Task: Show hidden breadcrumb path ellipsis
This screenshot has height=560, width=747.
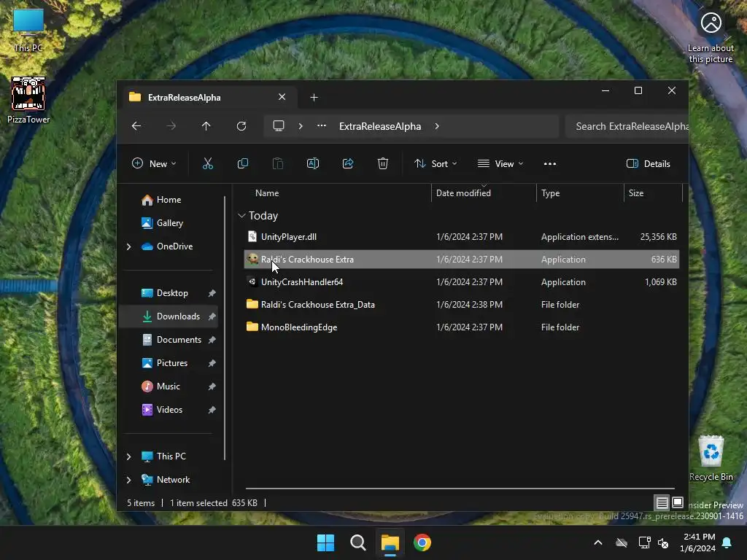Action: (x=322, y=125)
